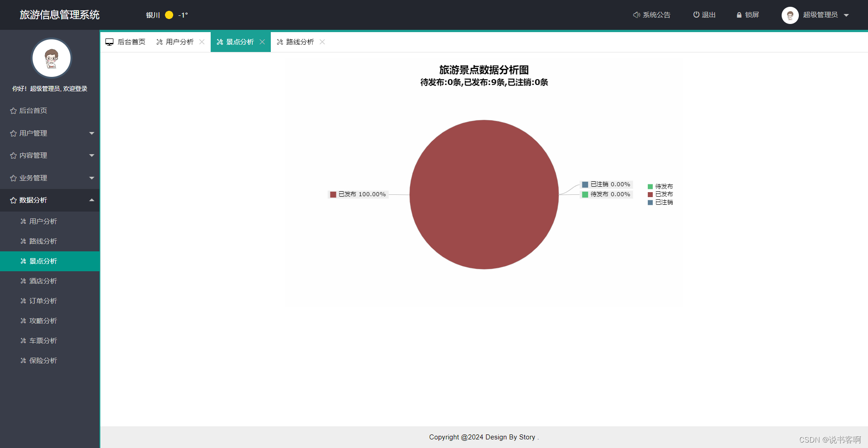Click tools icon next to 车票分析
Viewport: 868px width, 448px height.
(23, 341)
